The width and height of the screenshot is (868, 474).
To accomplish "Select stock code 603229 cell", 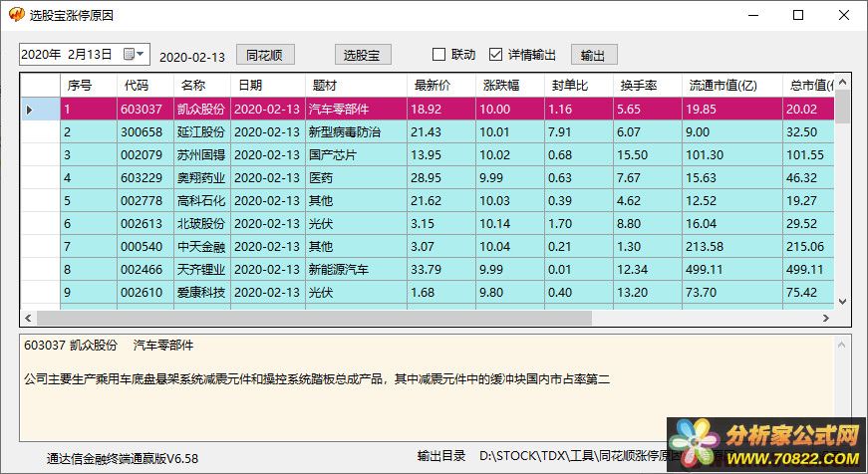I will pos(145,178).
